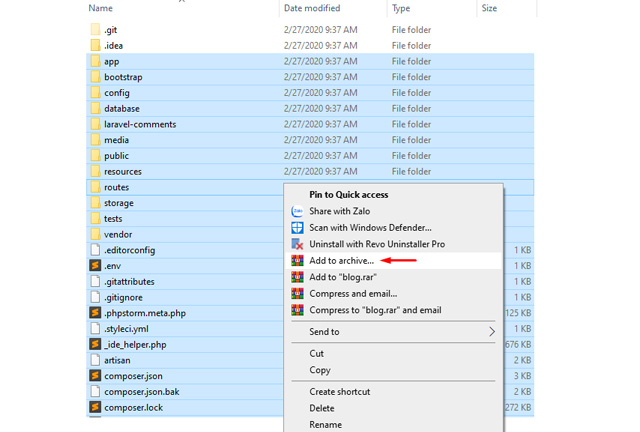Click the Windows Defender shield icon
This screenshot has width=640, height=432.
tap(297, 227)
